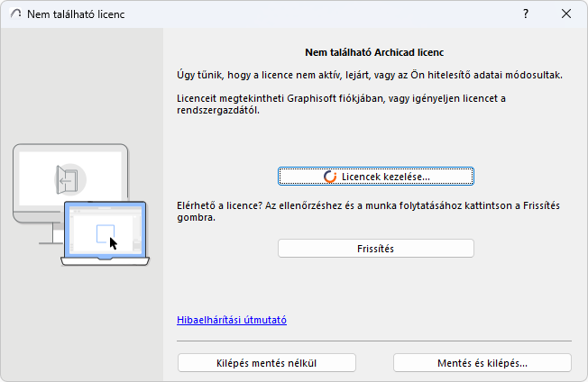The height and width of the screenshot is (382, 588).
Task: Click the blue square on the laptop screen
Action: (x=104, y=234)
